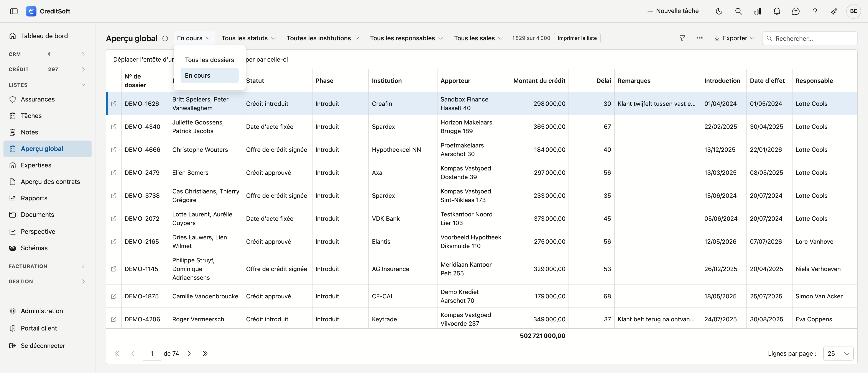Click the Nouvelle tâche button
The height and width of the screenshot is (373, 868).
tap(673, 11)
